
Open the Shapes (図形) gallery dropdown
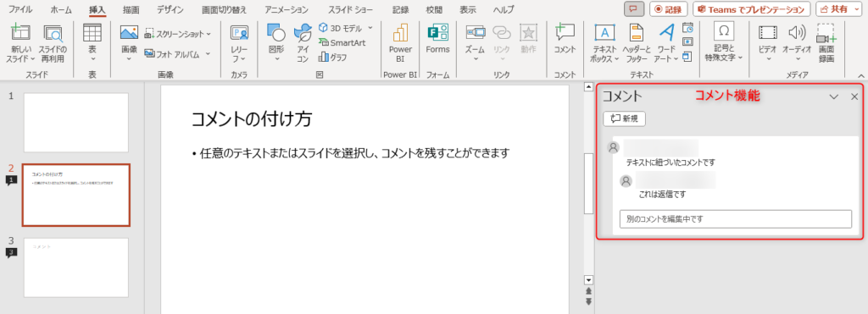coord(276,58)
